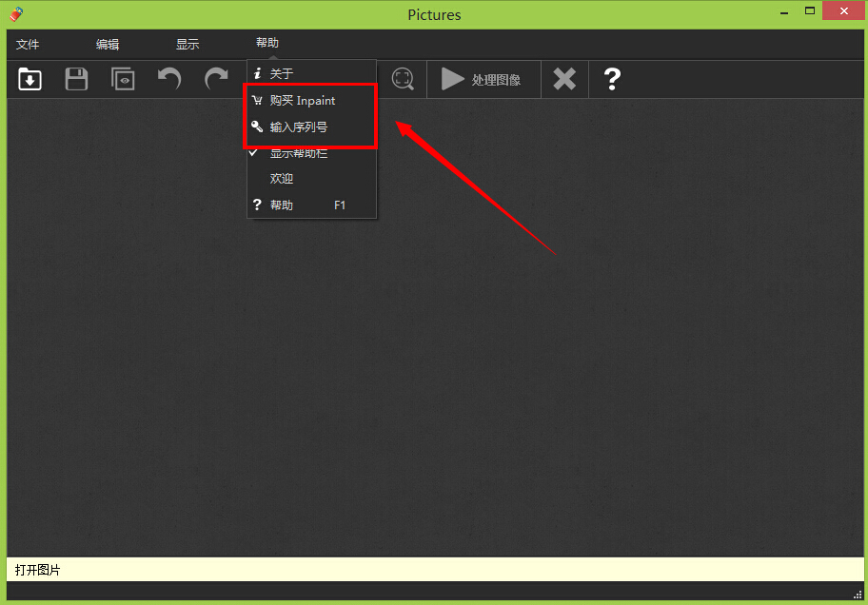The width and height of the screenshot is (868, 605).
Task: Click the question mark help toolbar icon
Action: click(612, 79)
